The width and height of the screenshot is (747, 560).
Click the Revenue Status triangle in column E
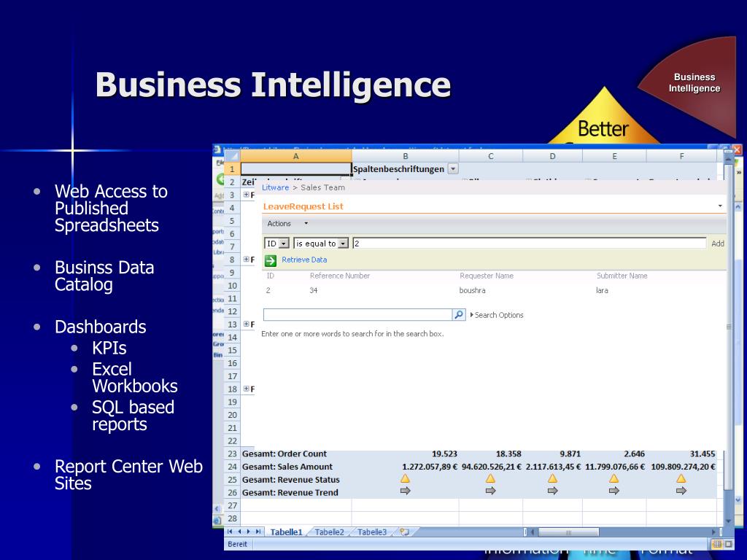614,478
